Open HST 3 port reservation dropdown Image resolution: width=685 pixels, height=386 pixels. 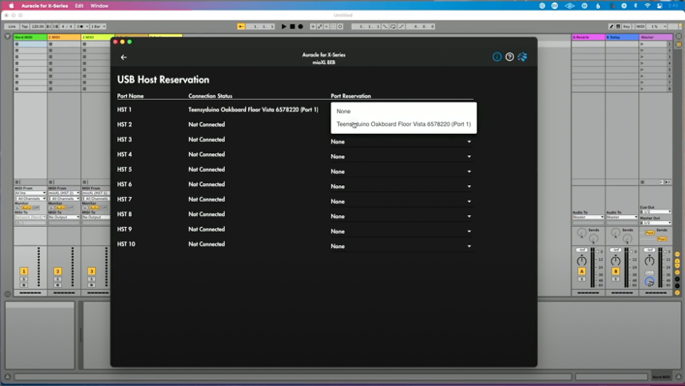401,141
